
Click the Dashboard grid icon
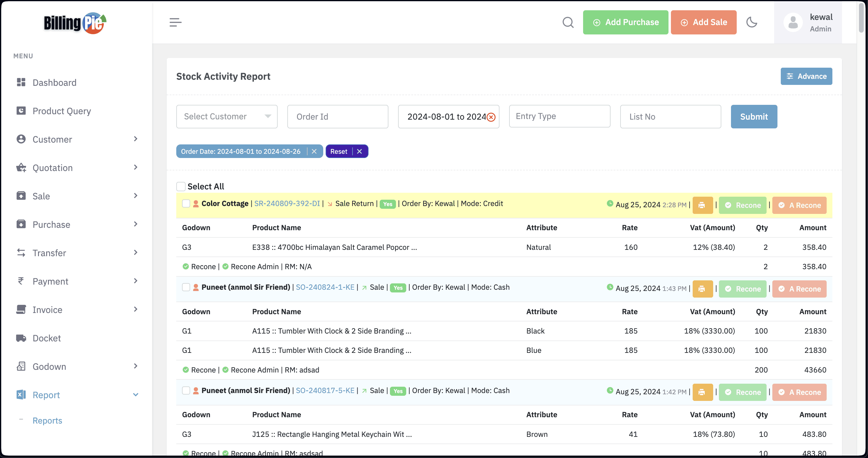pos(21,82)
